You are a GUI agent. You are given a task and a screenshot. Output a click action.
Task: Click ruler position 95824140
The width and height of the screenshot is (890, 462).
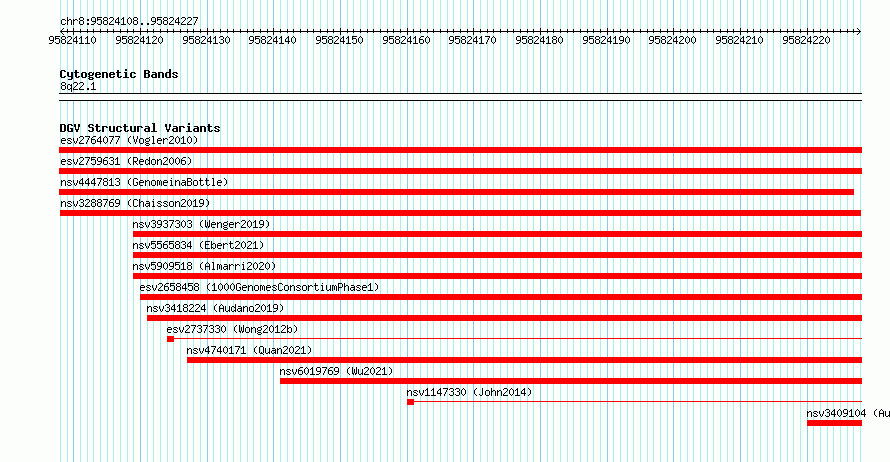coord(272,40)
